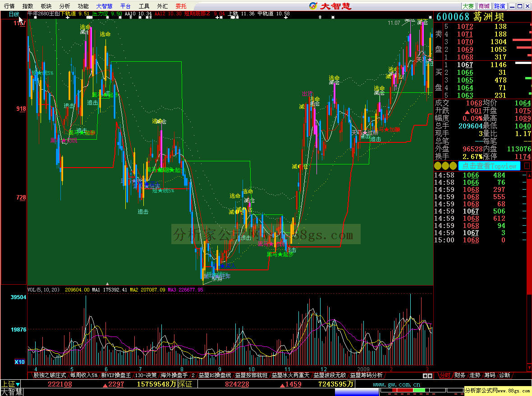Viewport: 532px width, 396px height.
Task: Select the 海外操盘手 indicator tab
Action: click(x=174, y=375)
